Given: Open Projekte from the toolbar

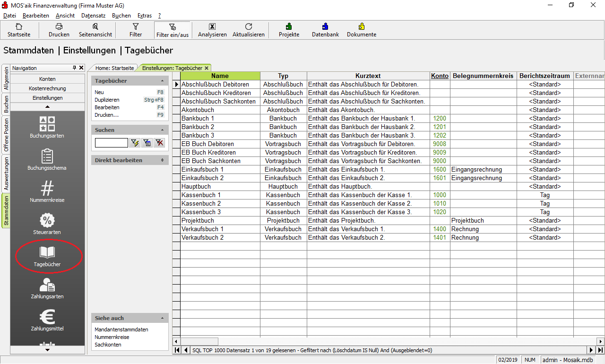Looking at the screenshot, I should coord(289,30).
